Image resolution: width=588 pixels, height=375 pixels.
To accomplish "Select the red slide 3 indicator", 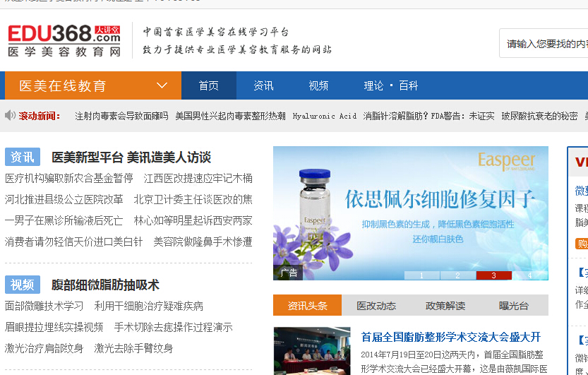I will 494,275.
